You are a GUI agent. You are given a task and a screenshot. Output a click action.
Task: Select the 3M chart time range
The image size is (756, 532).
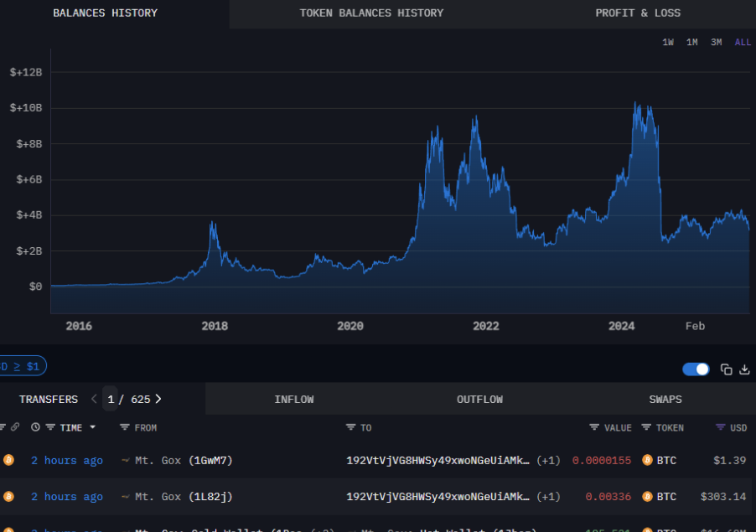point(717,42)
